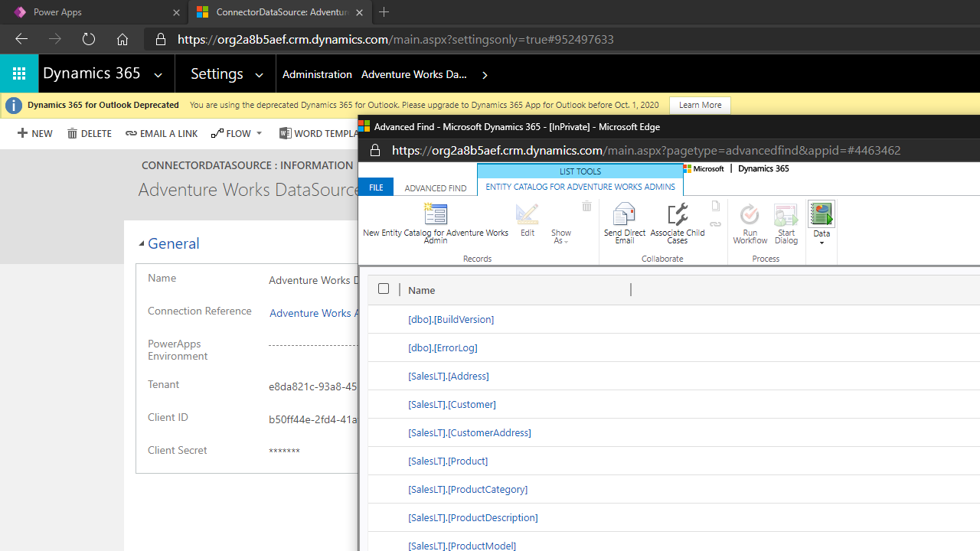The image size is (980, 551).
Task: Open the Data ribbon dropdown
Action: [822, 223]
